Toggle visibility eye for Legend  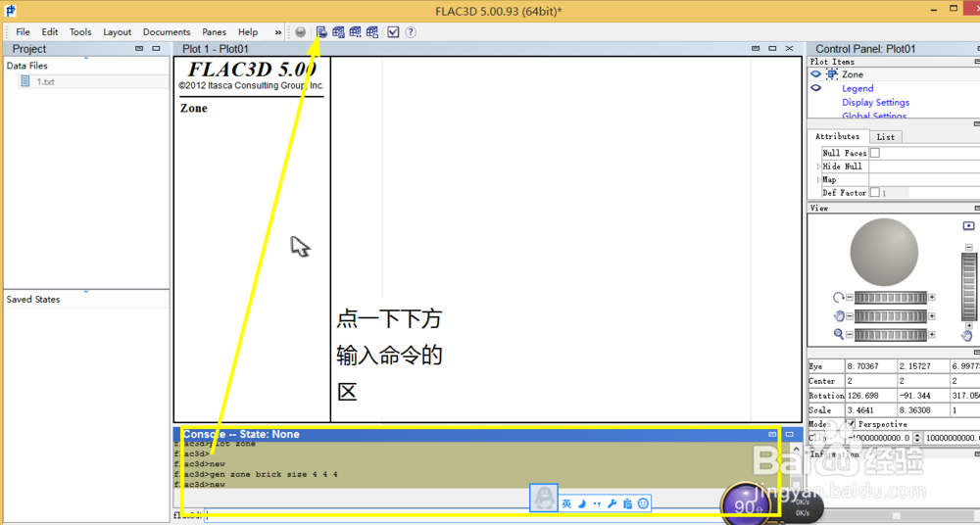[815, 88]
